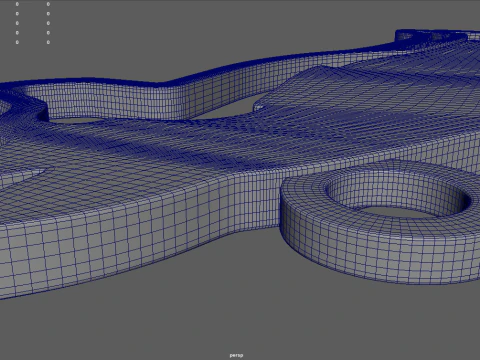Select bottom zero in first HUD column
The width and height of the screenshot is (480, 360).
pyautogui.click(x=17, y=42)
